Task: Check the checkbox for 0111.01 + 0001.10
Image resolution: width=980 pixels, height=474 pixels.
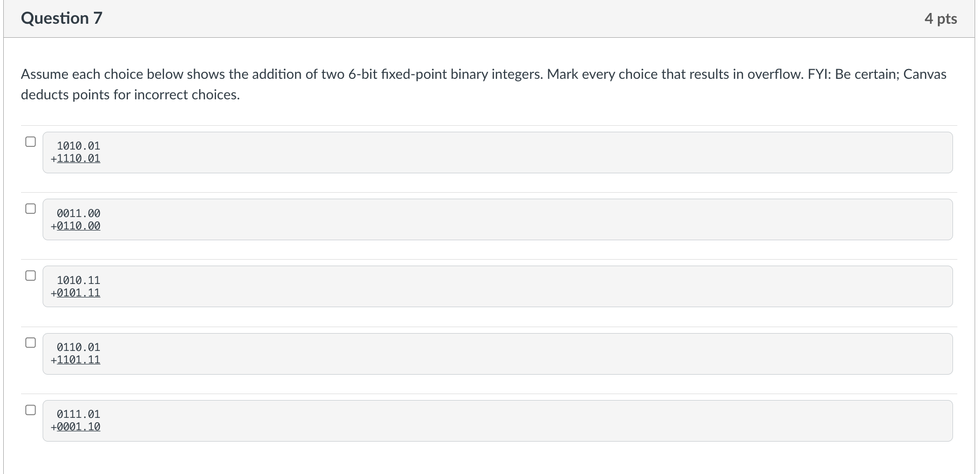Action: click(x=30, y=409)
